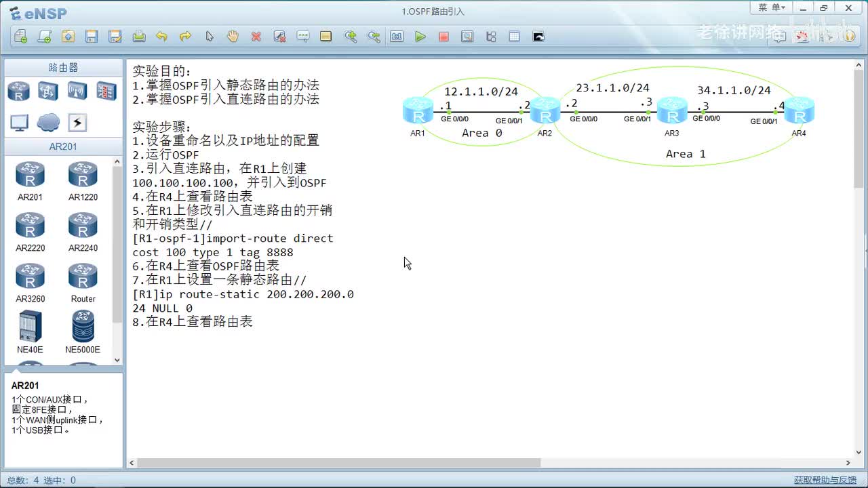Click the 'Area 1' label
The image size is (868, 488).
(686, 154)
